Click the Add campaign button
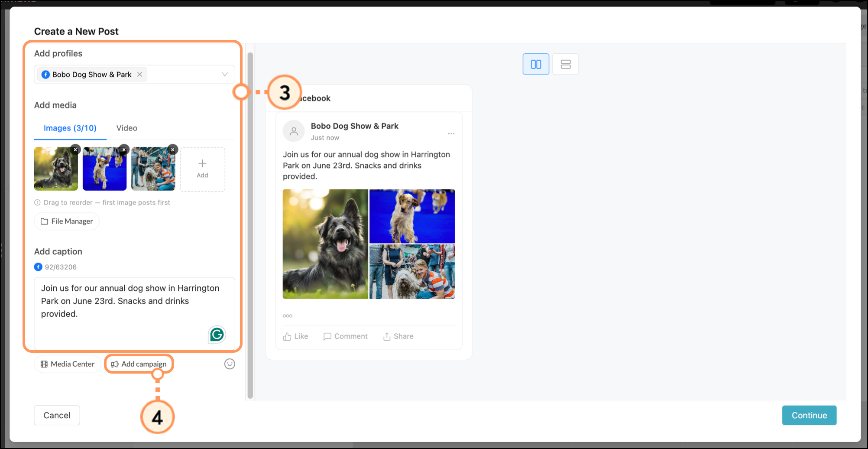This screenshot has width=868, height=449. coord(139,364)
